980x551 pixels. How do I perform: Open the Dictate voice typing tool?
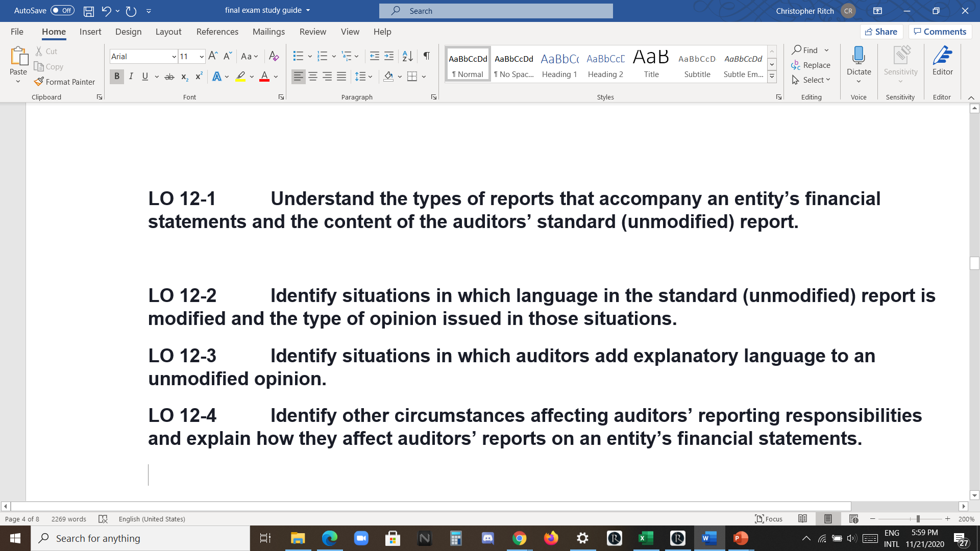coord(859,61)
